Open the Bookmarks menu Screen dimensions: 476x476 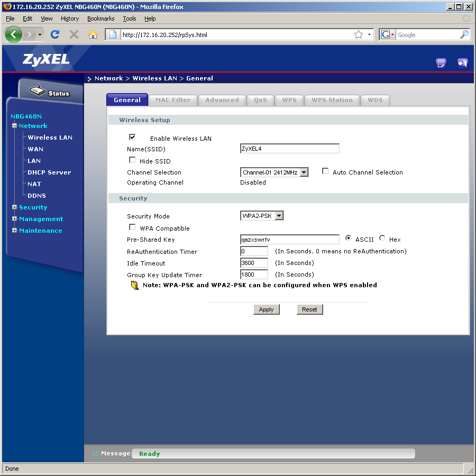(101, 19)
